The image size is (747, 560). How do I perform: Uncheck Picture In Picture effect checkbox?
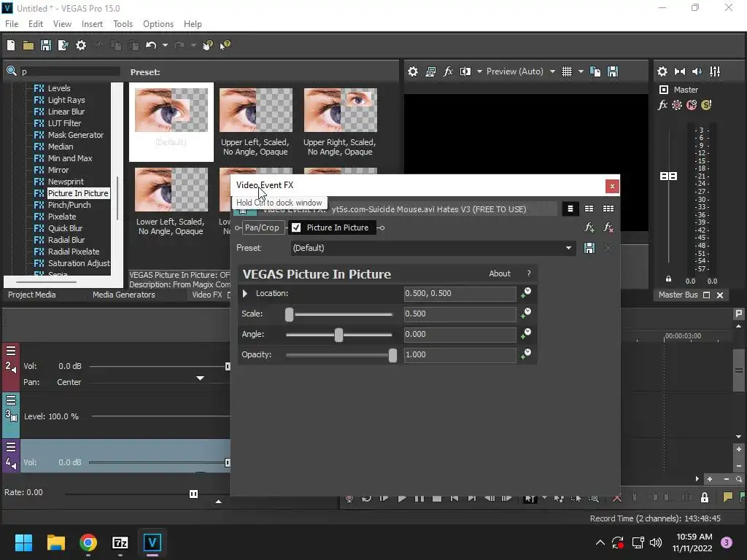click(x=296, y=227)
